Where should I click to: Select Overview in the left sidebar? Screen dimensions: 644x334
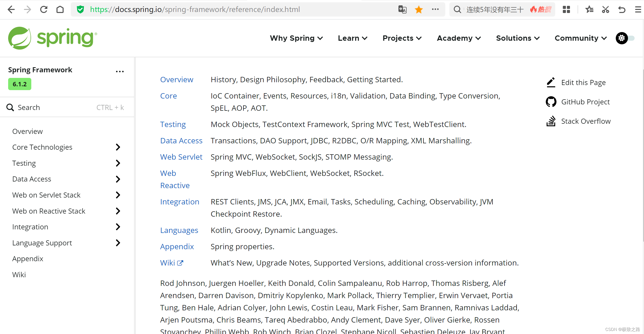pyautogui.click(x=27, y=131)
